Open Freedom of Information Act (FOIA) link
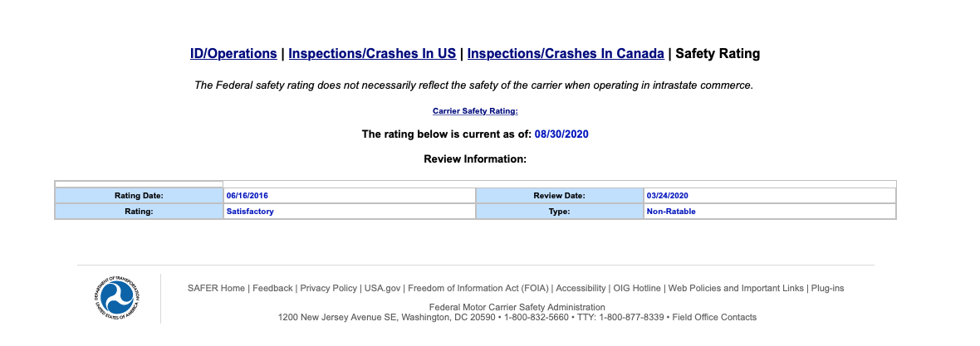Screen dimensions: 980x346 click(x=478, y=288)
